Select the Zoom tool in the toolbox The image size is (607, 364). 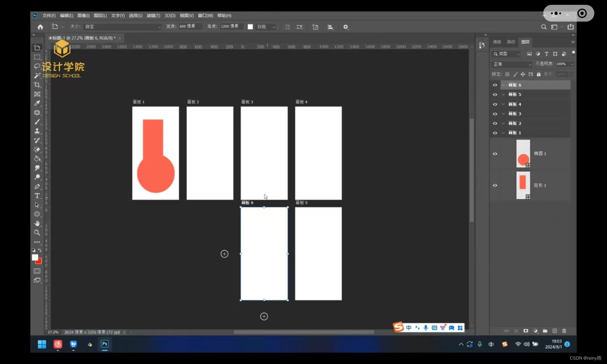point(37,233)
